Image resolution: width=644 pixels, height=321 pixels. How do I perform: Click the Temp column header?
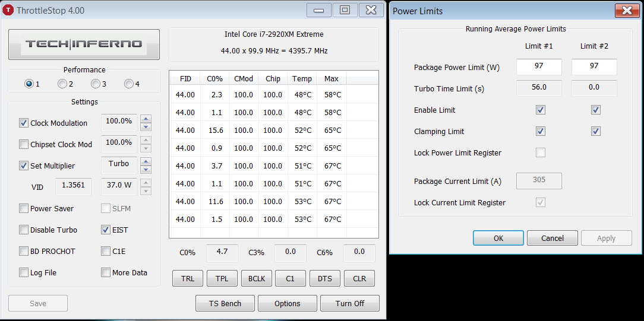[x=302, y=79]
